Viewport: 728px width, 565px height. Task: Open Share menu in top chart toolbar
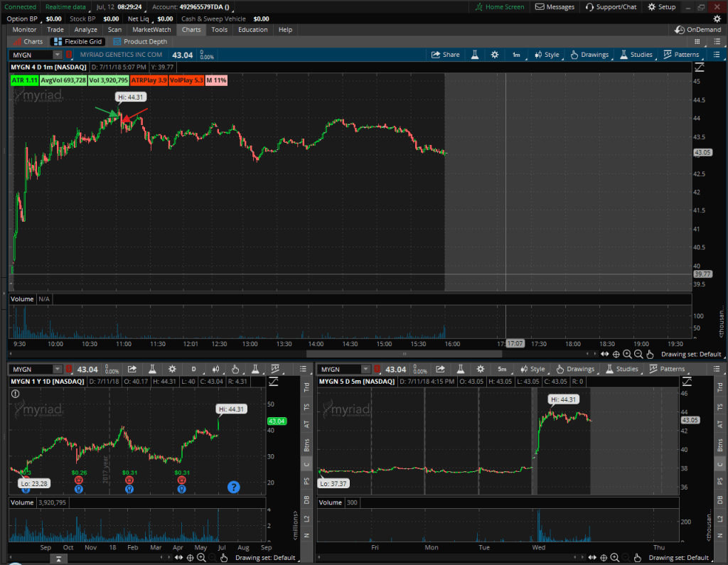tap(445, 55)
